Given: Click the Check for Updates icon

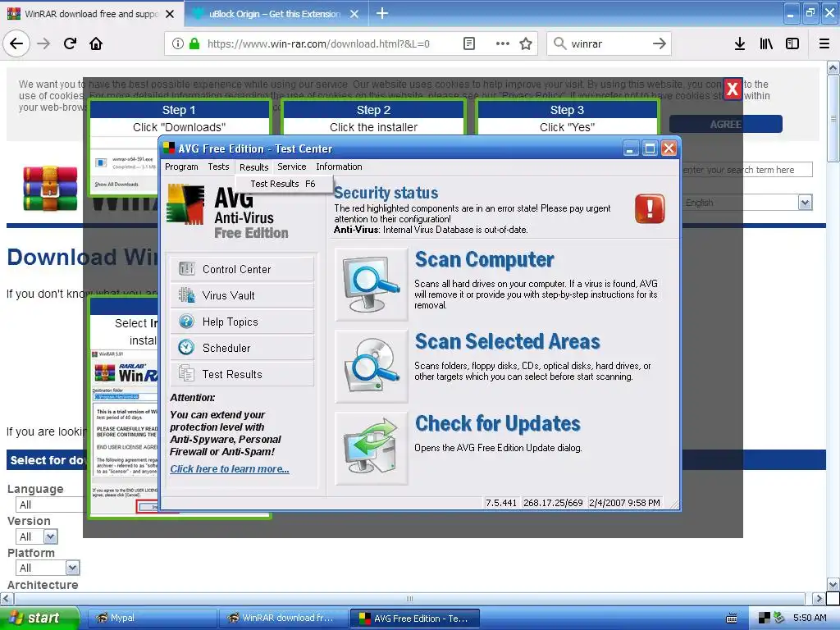Looking at the screenshot, I should (x=372, y=449).
